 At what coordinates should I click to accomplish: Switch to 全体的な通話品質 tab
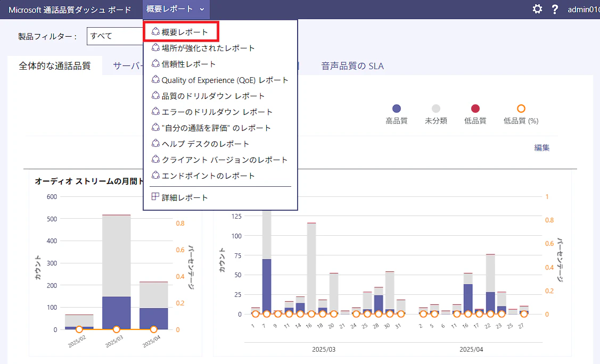pyautogui.click(x=55, y=66)
